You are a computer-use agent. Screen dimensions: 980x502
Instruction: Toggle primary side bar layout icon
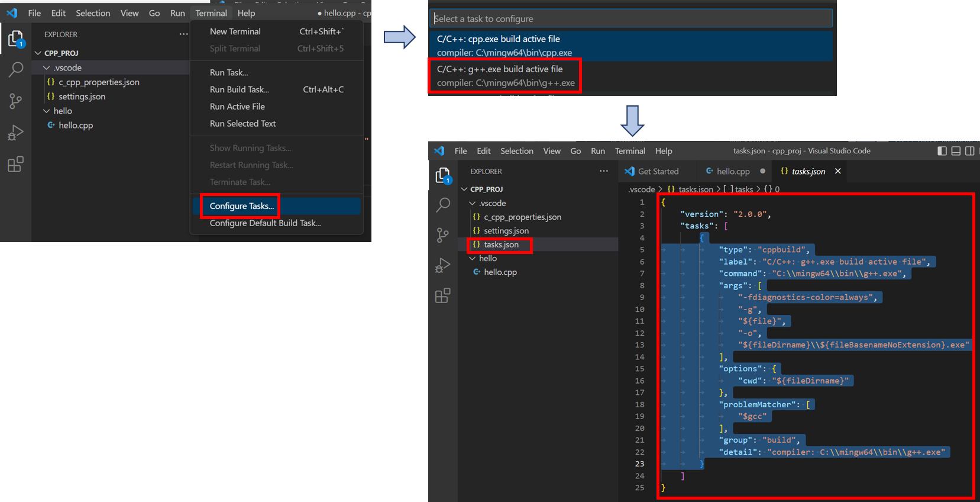click(x=942, y=151)
